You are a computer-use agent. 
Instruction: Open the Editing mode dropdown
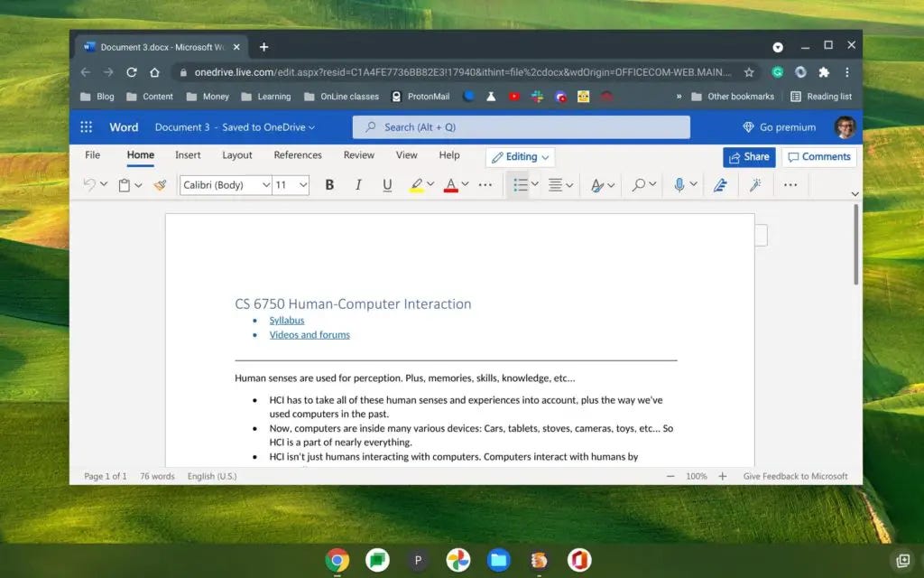click(x=521, y=157)
